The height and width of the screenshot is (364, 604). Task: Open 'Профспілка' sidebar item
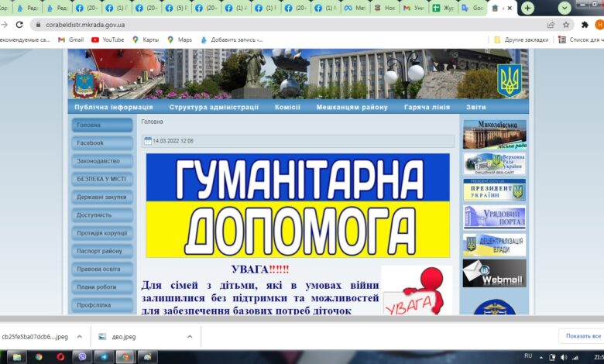102,305
